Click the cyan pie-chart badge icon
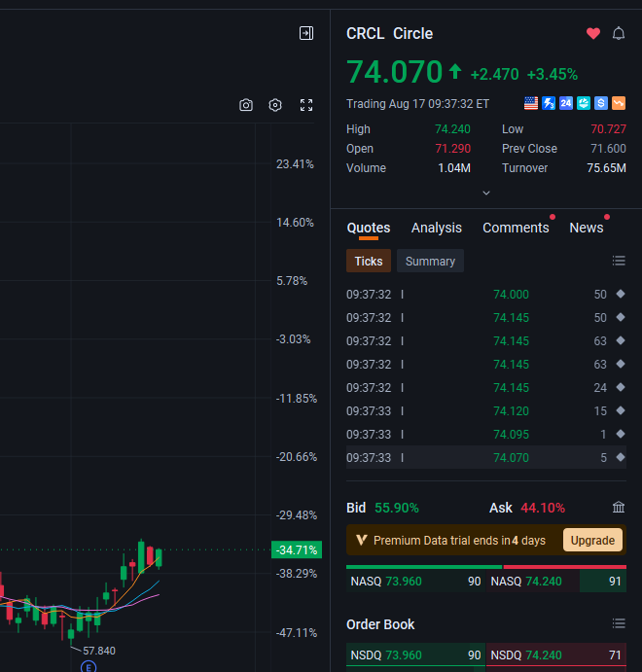The height and width of the screenshot is (672, 642). pos(584,103)
